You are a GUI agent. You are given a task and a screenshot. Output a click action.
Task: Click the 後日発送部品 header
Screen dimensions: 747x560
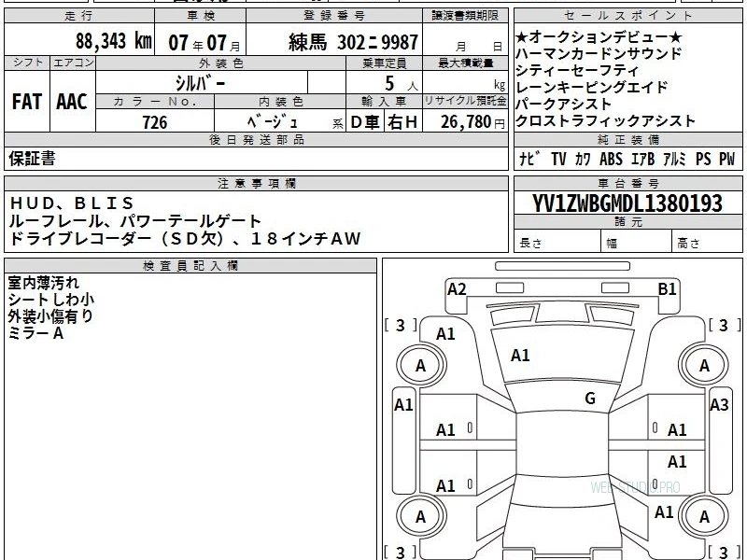click(256, 139)
